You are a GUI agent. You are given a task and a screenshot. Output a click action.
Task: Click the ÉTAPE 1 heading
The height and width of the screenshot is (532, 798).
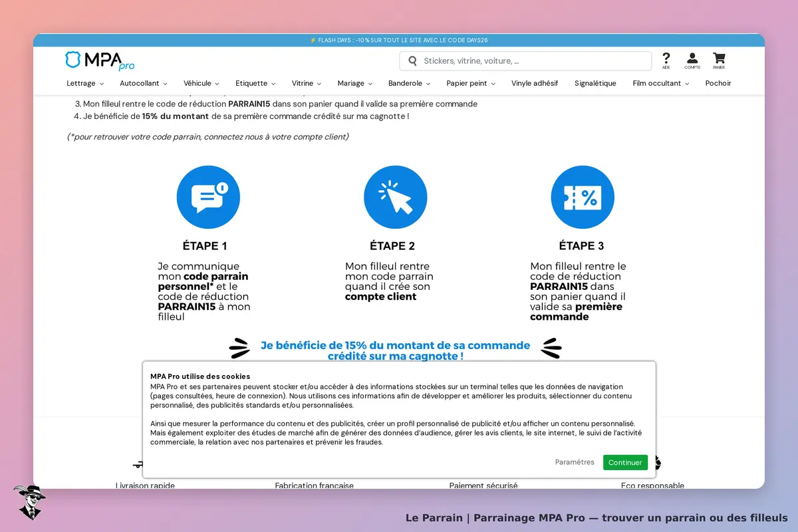(205, 246)
